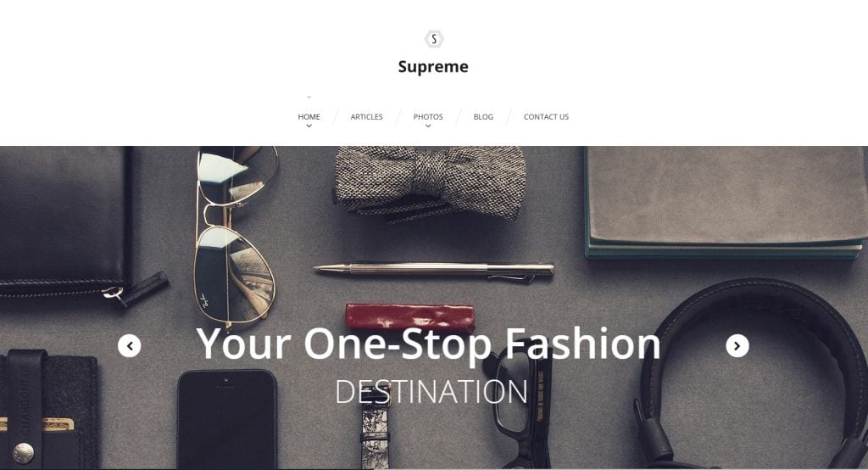
Task: Click the Supreme site title
Action: tap(433, 66)
